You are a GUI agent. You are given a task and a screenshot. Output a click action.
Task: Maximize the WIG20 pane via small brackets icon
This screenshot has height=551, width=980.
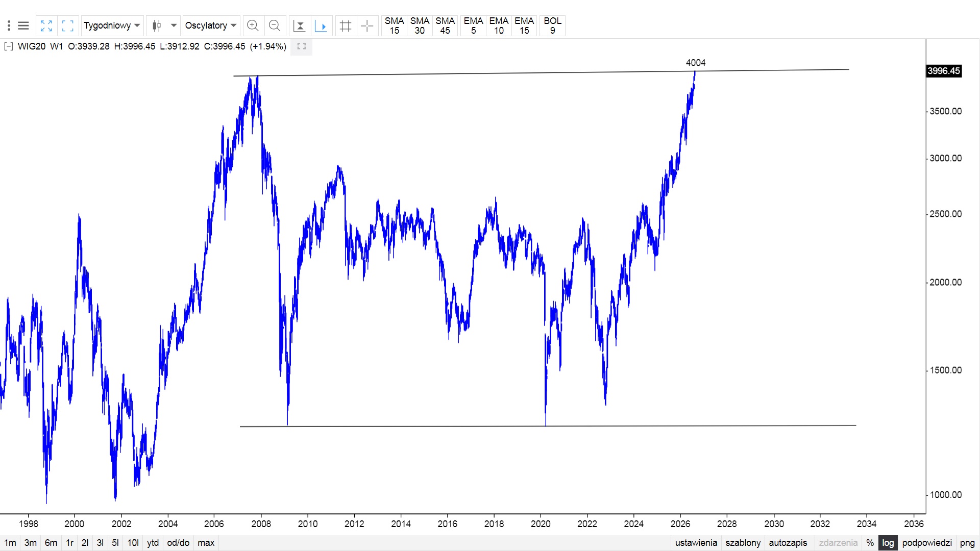tap(301, 46)
